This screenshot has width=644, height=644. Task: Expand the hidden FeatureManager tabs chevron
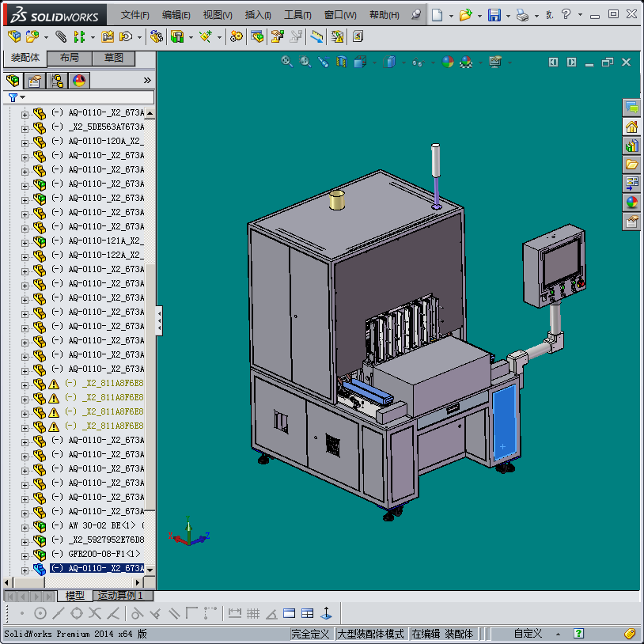tap(147, 81)
